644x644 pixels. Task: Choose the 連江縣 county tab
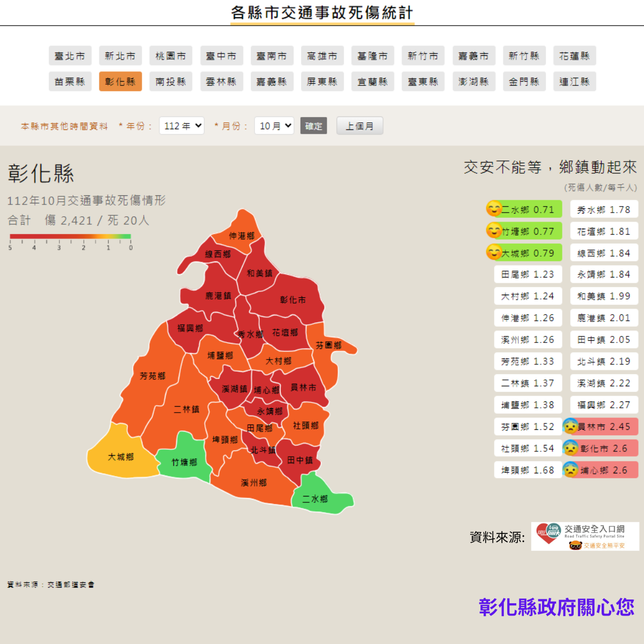(x=574, y=82)
